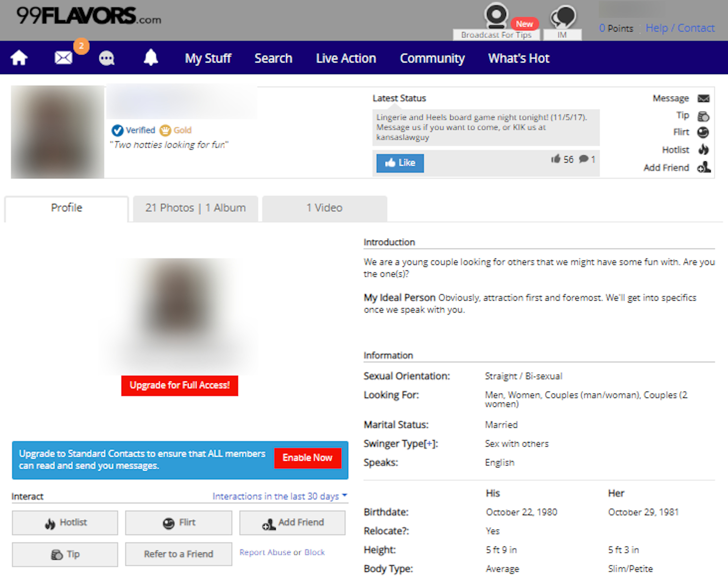Open notifications bell icon

[151, 58]
